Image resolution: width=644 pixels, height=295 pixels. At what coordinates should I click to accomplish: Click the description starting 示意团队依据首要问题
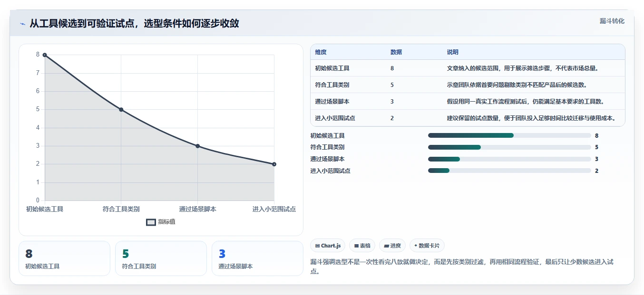click(517, 85)
